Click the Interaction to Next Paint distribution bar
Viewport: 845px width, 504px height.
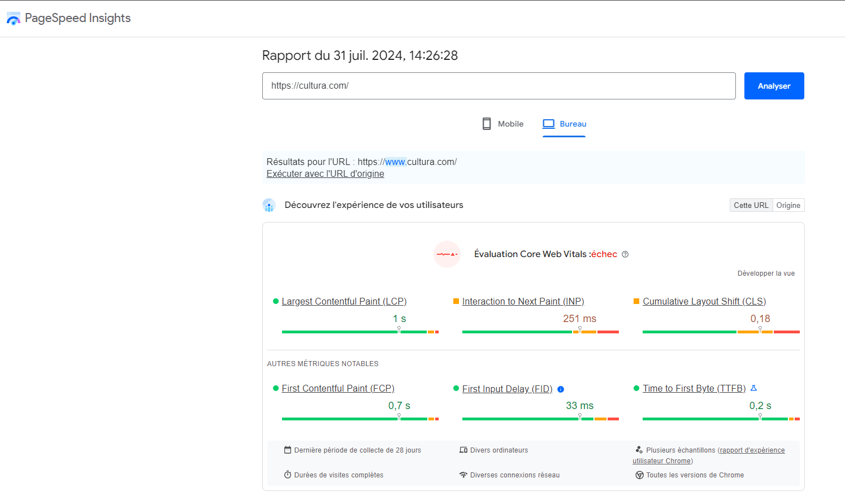tap(540, 332)
